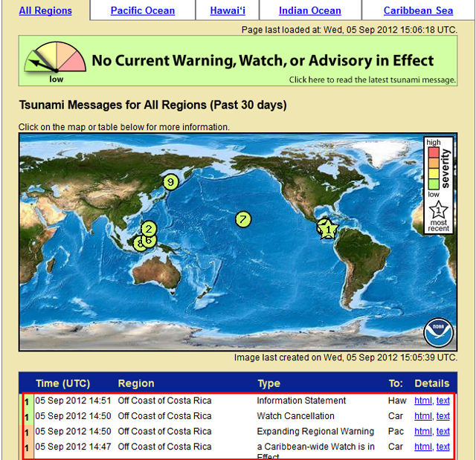Open html link for Information Statement row
The width and height of the screenshot is (476, 460).
[x=422, y=401]
